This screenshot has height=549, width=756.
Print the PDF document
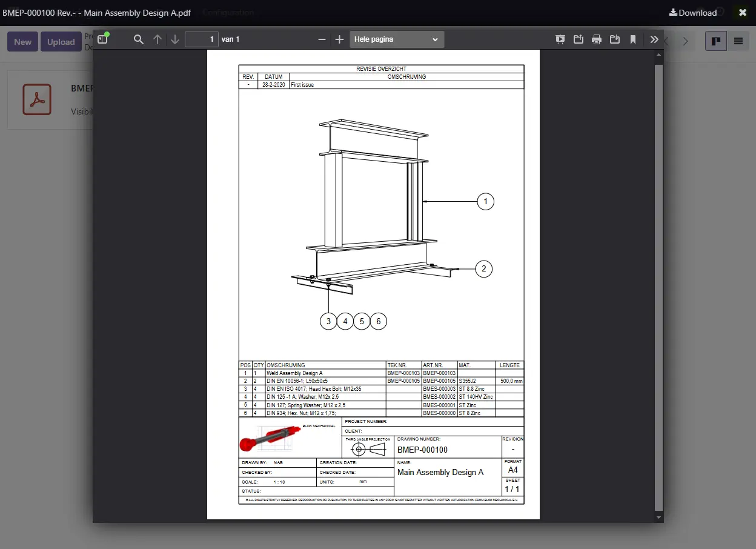pyautogui.click(x=597, y=39)
